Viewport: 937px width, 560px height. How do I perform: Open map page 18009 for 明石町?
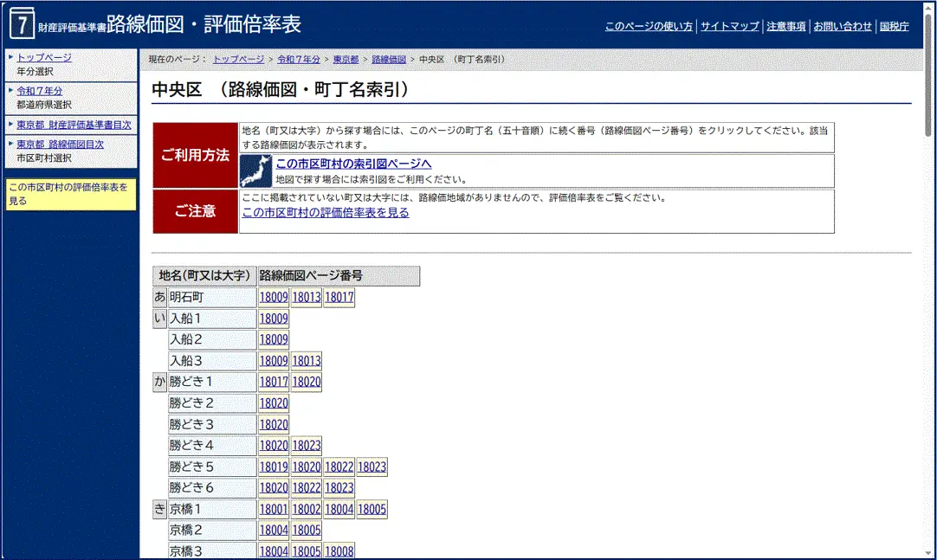(x=274, y=297)
